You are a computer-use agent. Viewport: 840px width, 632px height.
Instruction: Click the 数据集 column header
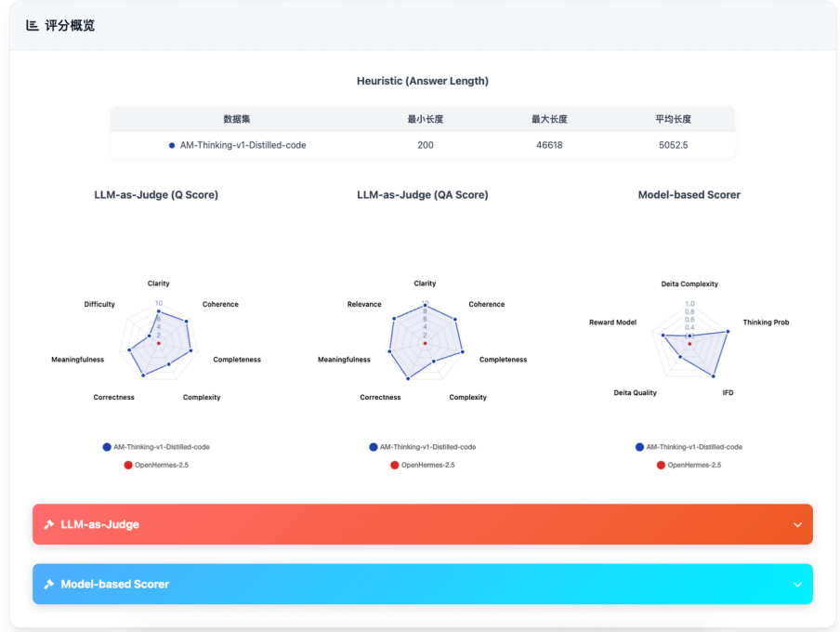coord(237,119)
